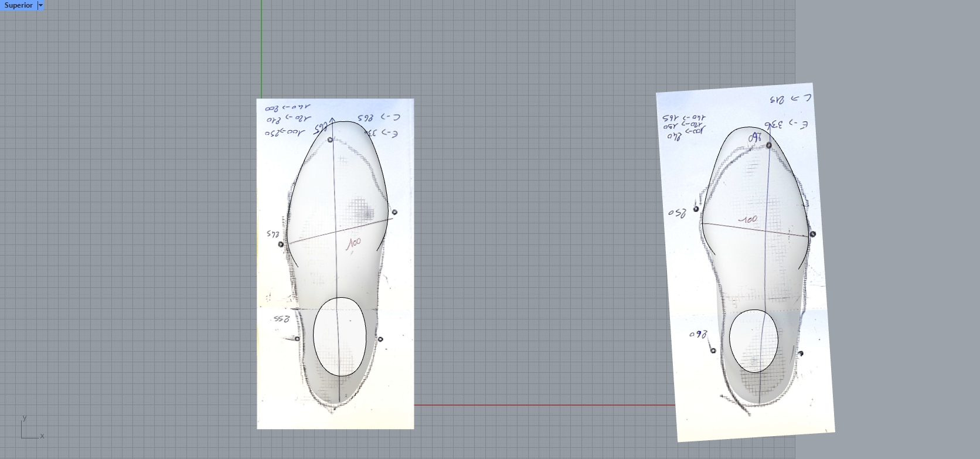980x459 pixels.
Task: Select point at right footprint's right edge
Action: coord(813,234)
